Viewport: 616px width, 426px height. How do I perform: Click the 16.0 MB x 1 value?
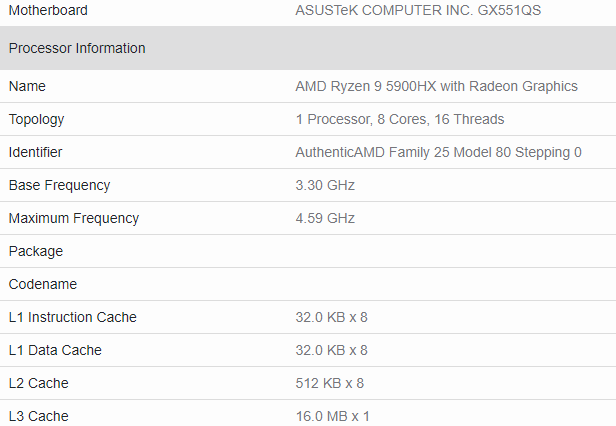pos(332,416)
